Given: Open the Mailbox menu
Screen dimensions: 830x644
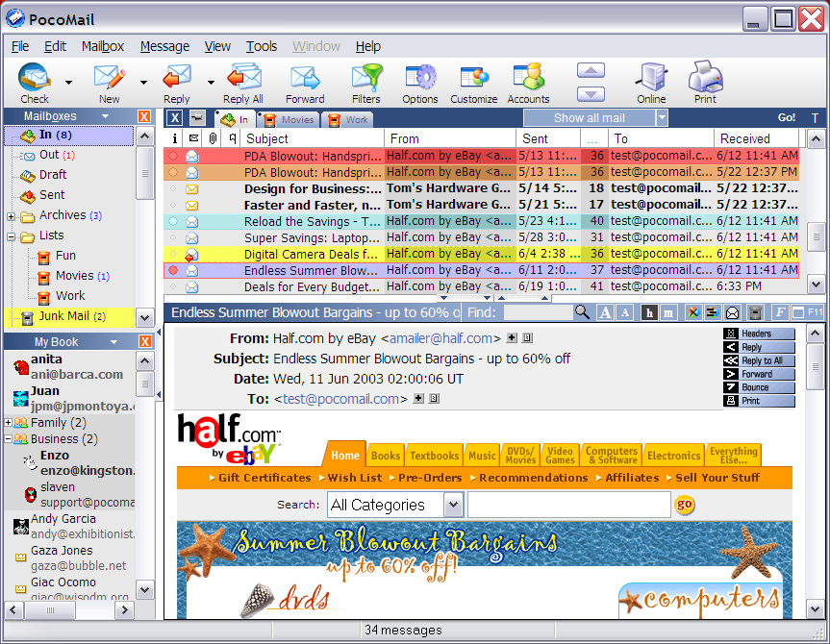Looking at the screenshot, I should (103, 46).
